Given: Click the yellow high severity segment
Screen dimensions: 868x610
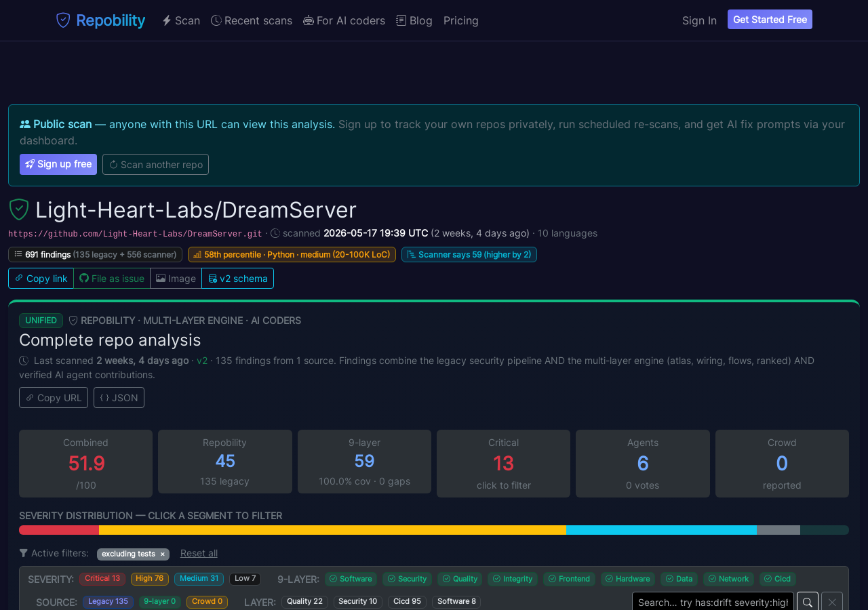Looking at the screenshot, I should coord(332,530).
